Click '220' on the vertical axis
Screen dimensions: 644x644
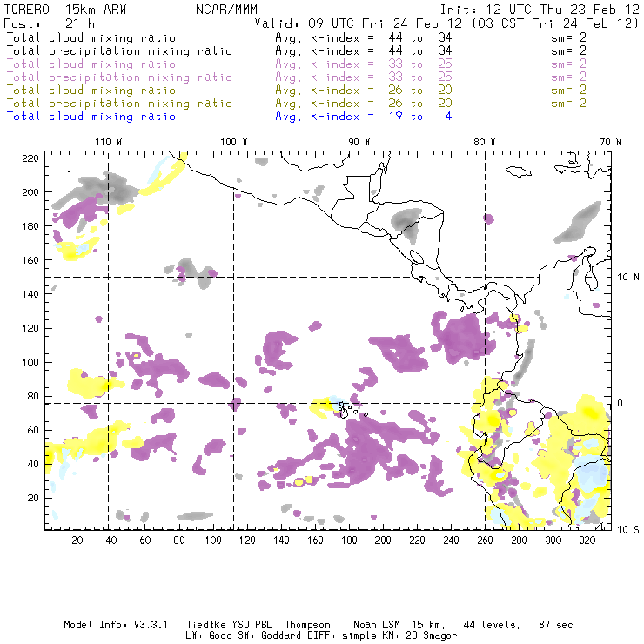tap(30, 158)
